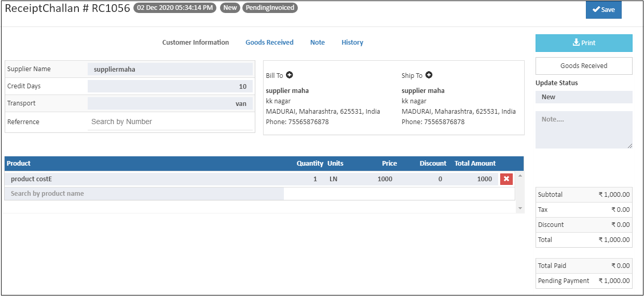Switch to Customer Information tab

[196, 43]
